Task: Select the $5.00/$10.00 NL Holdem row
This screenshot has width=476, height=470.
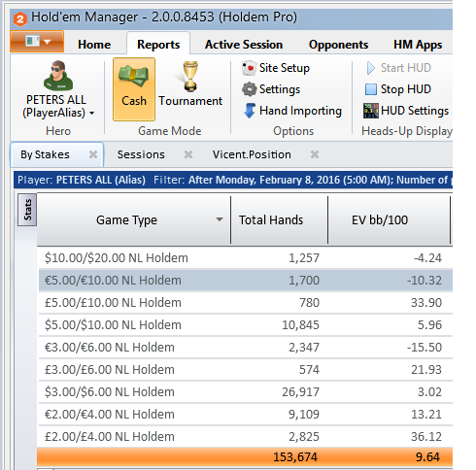Action: click(246, 325)
